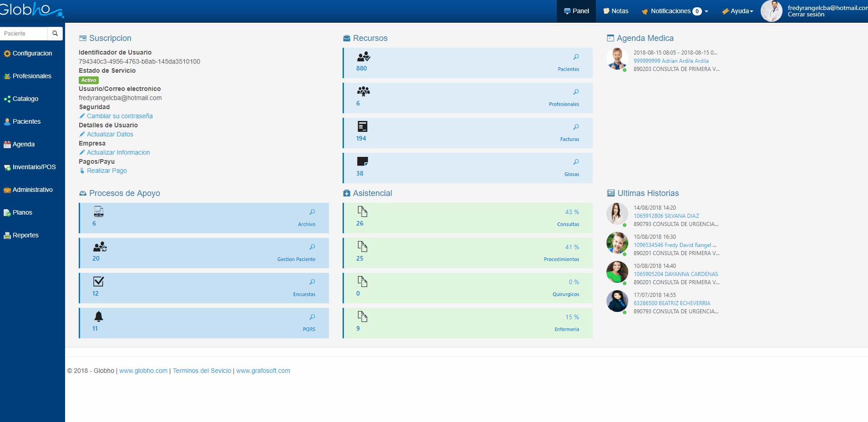The image size is (868, 422).
Task: Open SILVANA DIAZ patient photo thumbnail
Action: tap(617, 214)
